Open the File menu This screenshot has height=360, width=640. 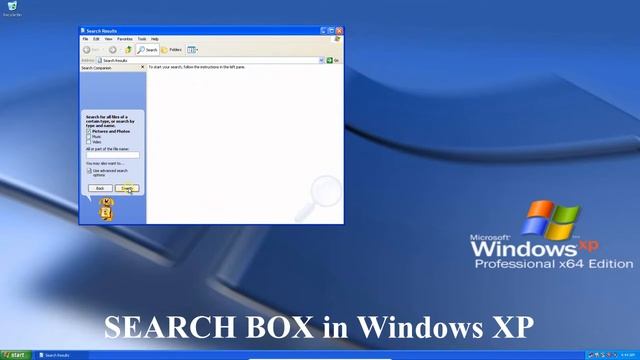click(85, 39)
